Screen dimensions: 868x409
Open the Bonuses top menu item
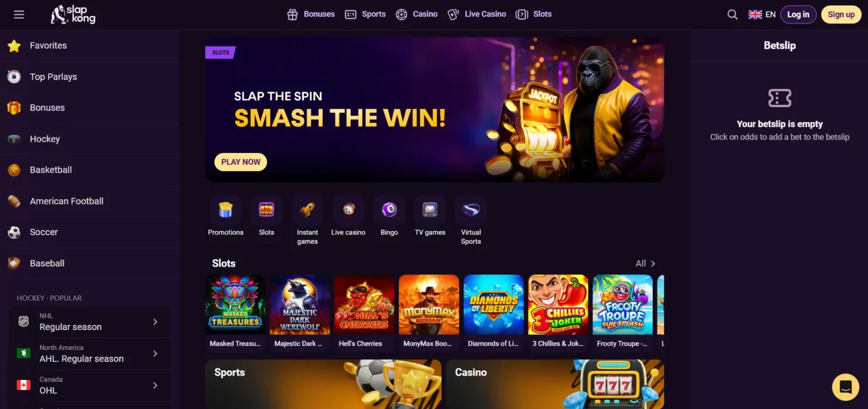[311, 14]
